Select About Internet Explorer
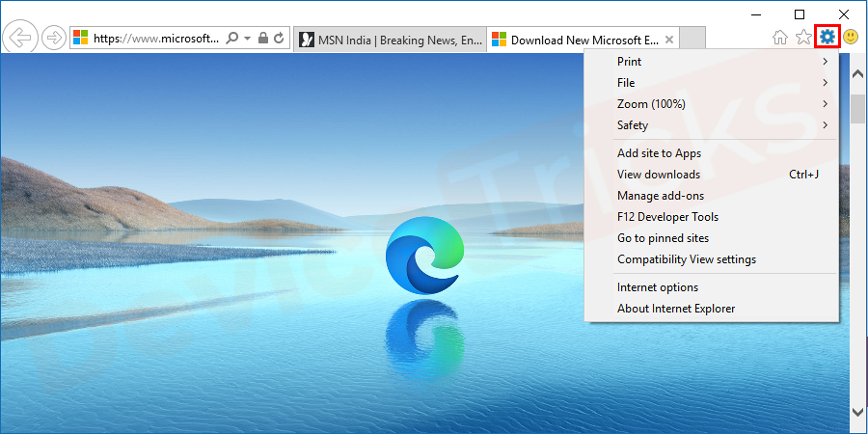Image resolution: width=868 pixels, height=434 pixels. point(711,309)
